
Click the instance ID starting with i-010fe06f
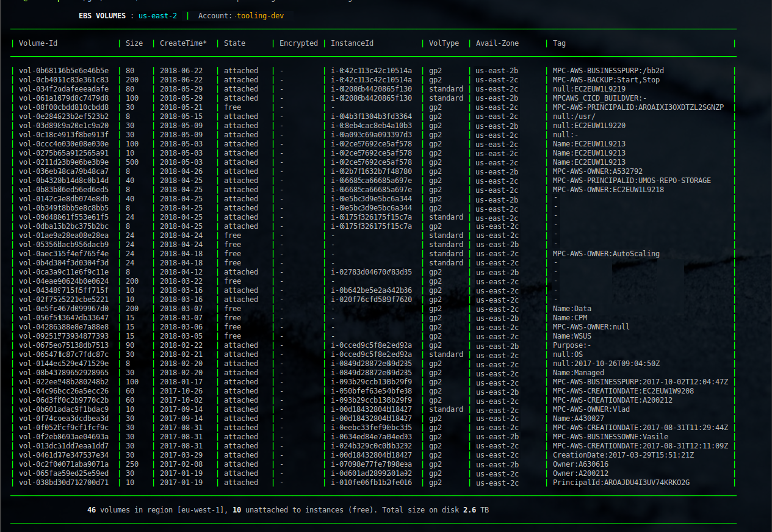371,483
